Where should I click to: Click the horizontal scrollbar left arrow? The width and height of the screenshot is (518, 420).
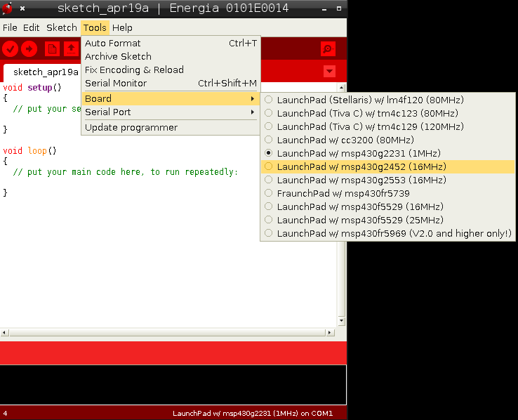(4, 332)
